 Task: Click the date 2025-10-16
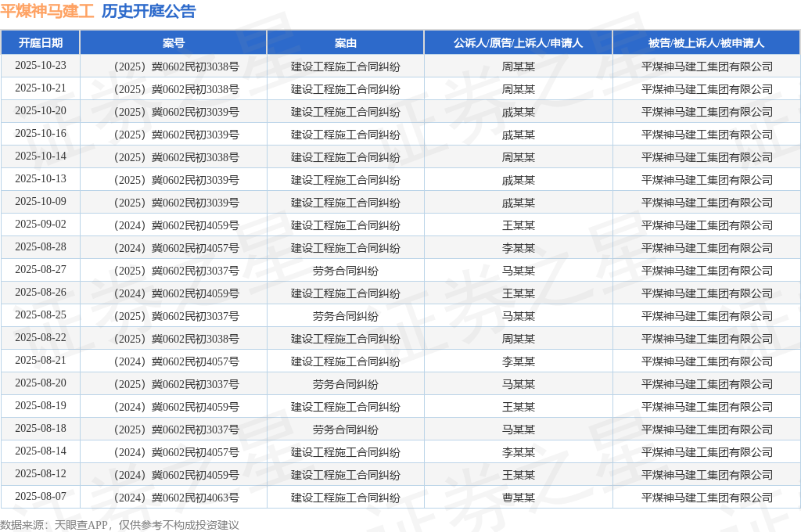[41, 133]
